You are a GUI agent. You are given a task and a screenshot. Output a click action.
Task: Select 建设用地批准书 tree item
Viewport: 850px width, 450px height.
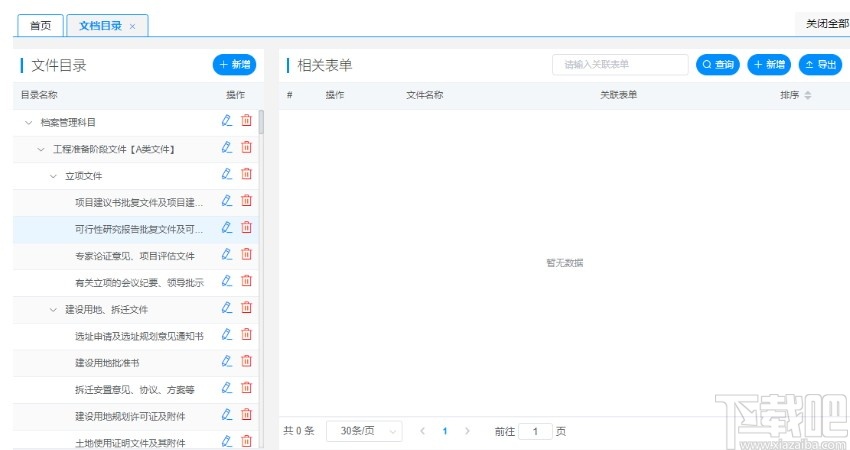107,363
